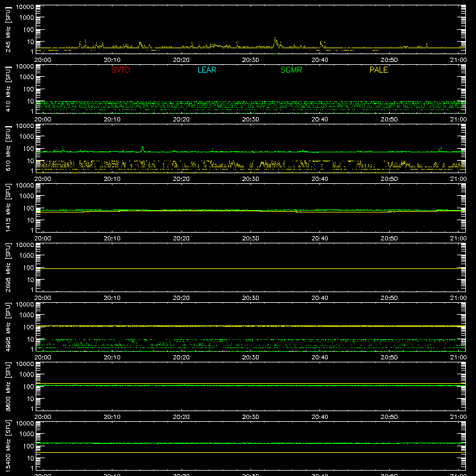Click the 100 tick label on 15400 MHz axis
Viewport: 476px width, 476px height.
tap(29, 446)
